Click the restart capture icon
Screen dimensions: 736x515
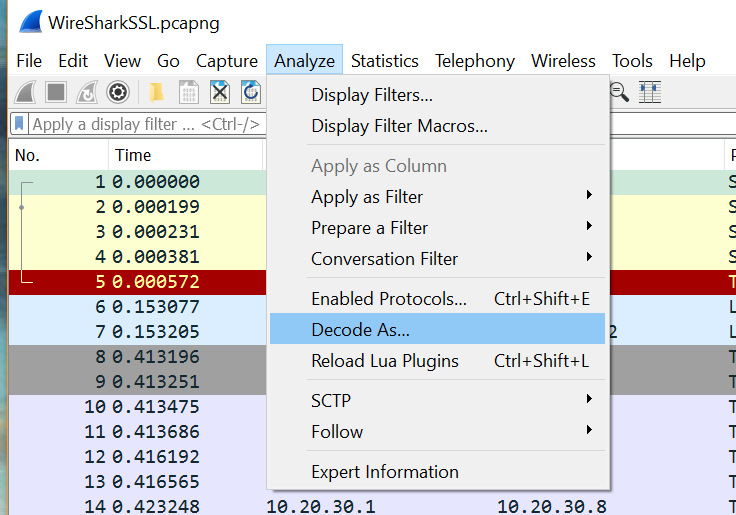tap(87, 92)
